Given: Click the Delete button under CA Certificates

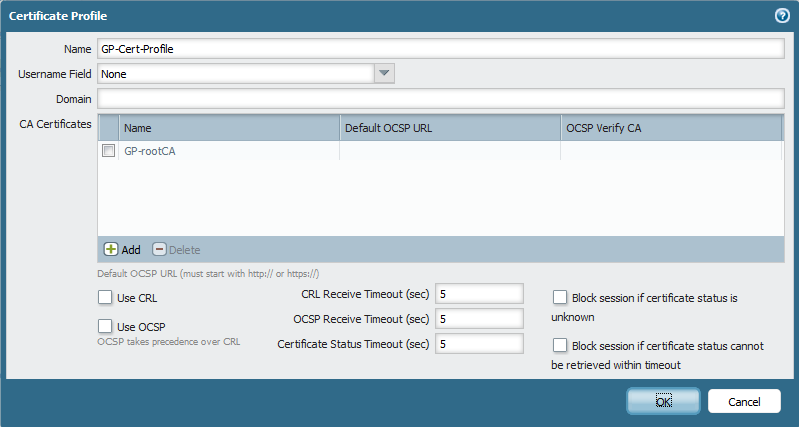Looking at the screenshot, I should tap(176, 250).
